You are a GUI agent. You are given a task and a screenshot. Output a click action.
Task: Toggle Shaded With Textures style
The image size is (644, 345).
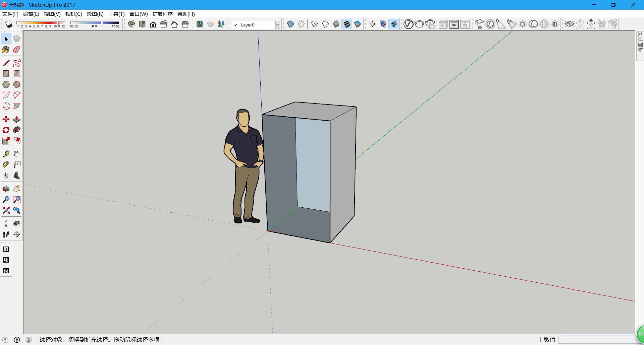click(x=347, y=24)
